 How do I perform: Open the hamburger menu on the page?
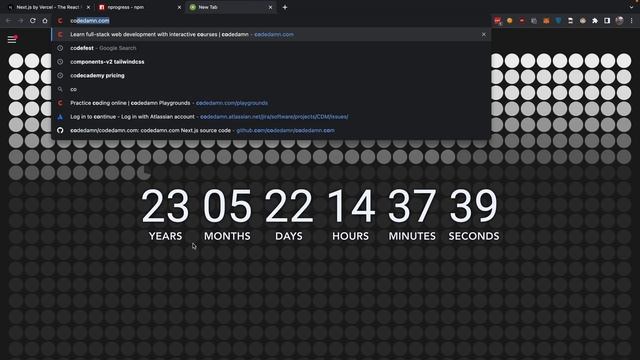(x=12, y=39)
